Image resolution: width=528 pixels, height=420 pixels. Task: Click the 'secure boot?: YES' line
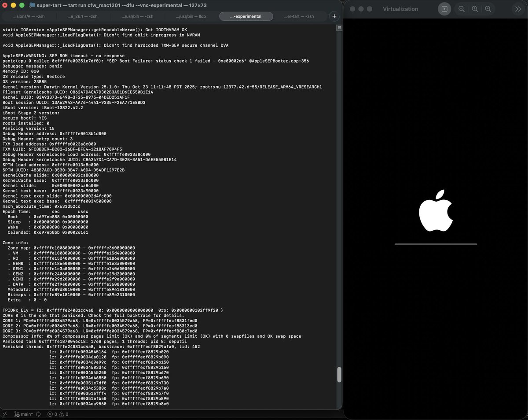(25, 118)
